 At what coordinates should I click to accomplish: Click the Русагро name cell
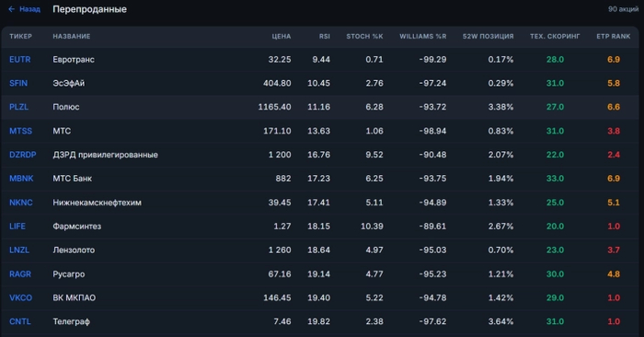coord(69,273)
